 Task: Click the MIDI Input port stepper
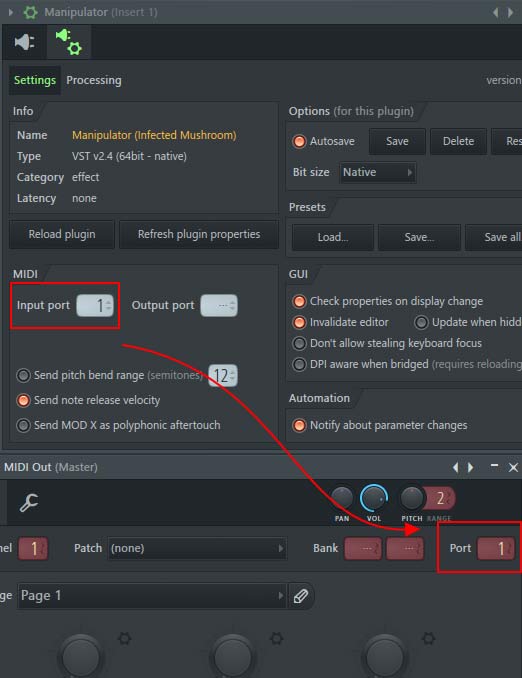tap(95, 306)
